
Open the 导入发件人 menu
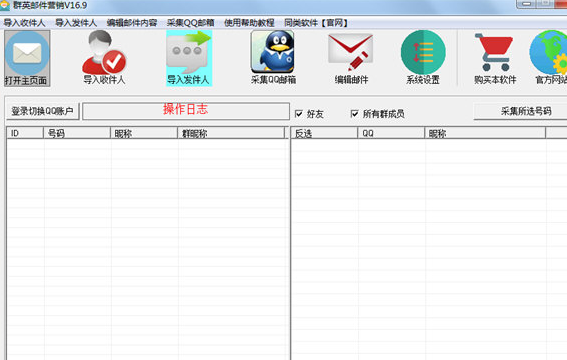coord(76,23)
